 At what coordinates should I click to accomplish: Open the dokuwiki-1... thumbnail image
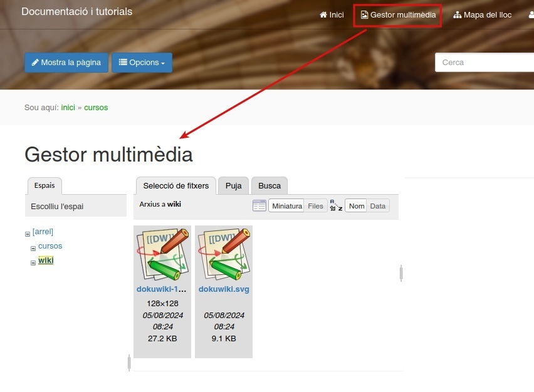[x=162, y=254]
